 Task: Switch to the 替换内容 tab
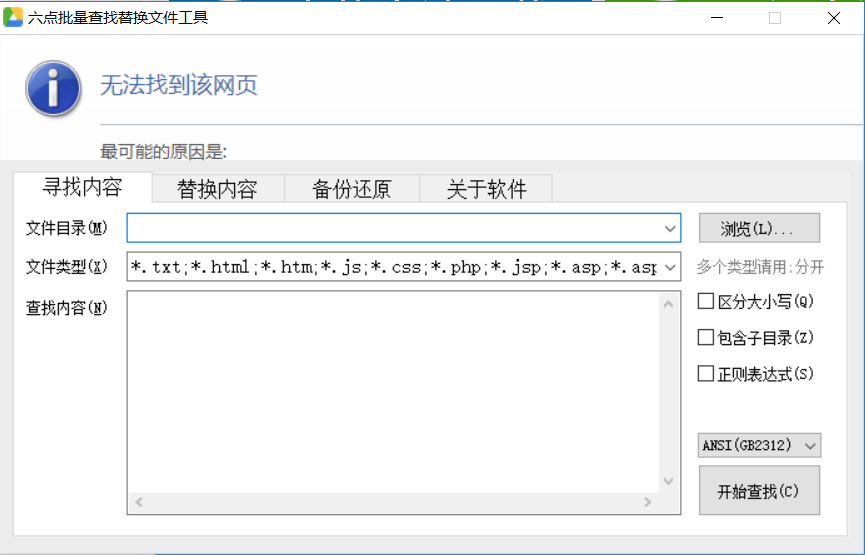(x=217, y=189)
